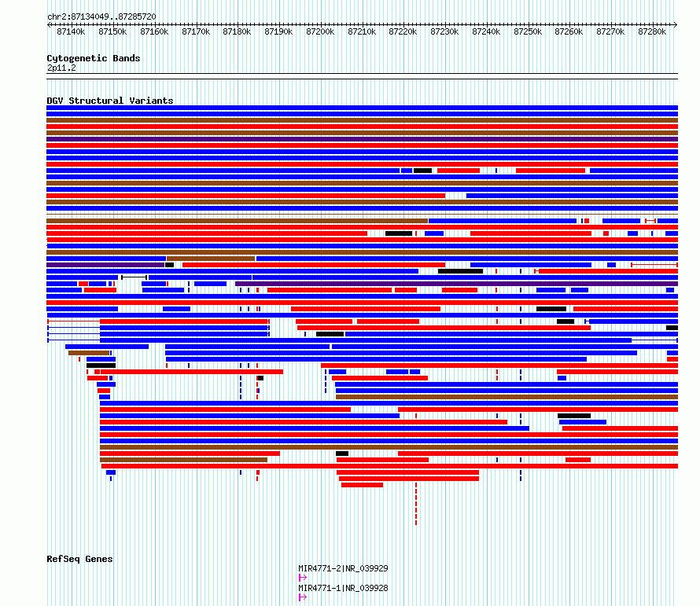This screenshot has height=606, width=700.
Task: Click the short brown bar beside purple bar's row
Action: tap(211, 259)
